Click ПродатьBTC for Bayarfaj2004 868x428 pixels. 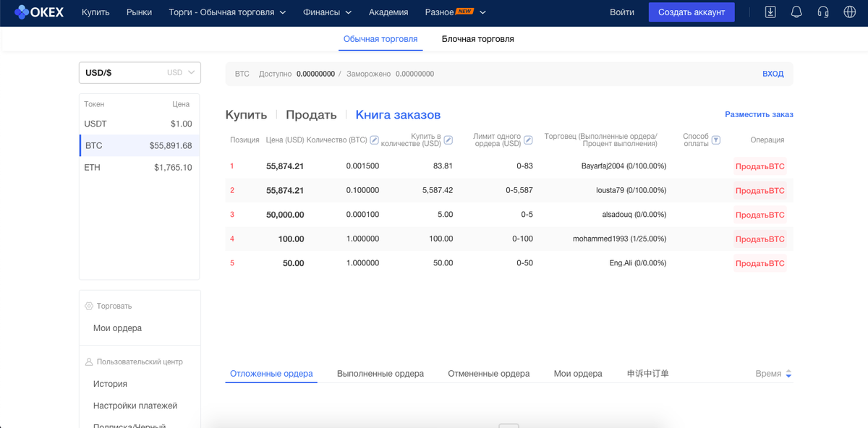tap(759, 166)
